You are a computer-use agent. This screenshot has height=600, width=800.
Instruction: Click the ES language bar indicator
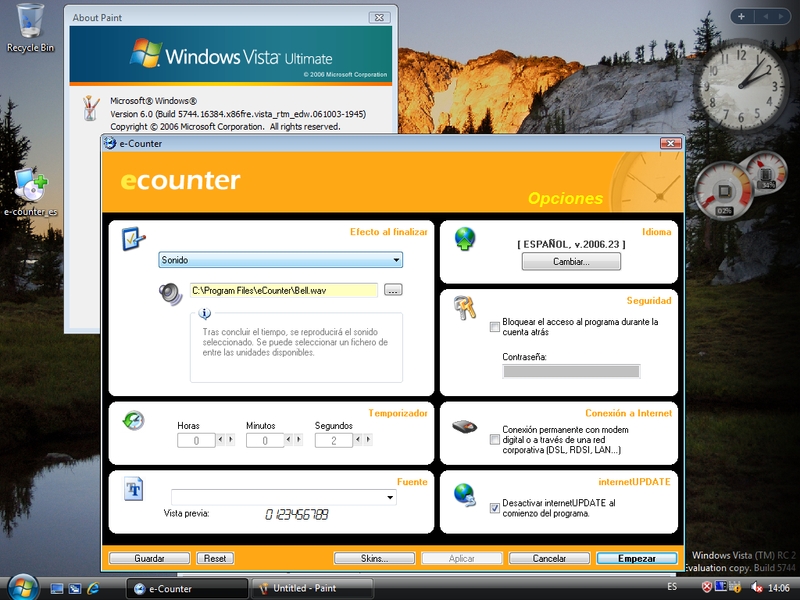(672, 587)
